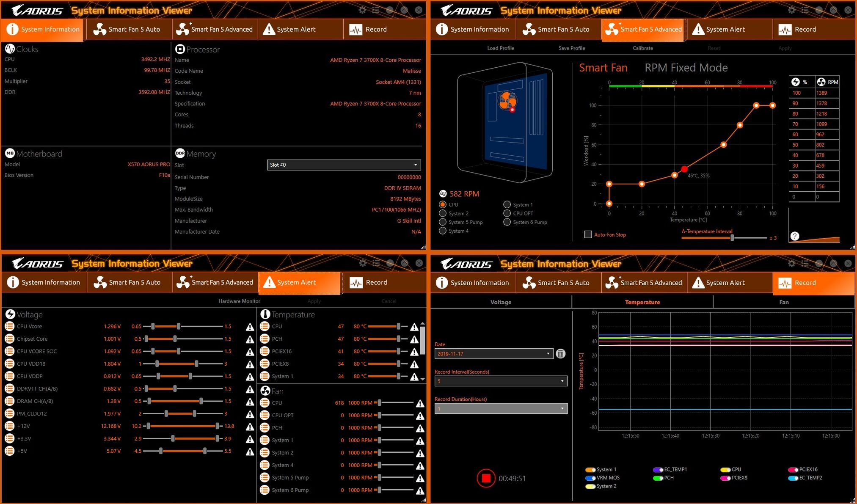
Task: Open the memory Slot #0 dropdown
Action: coord(344,165)
